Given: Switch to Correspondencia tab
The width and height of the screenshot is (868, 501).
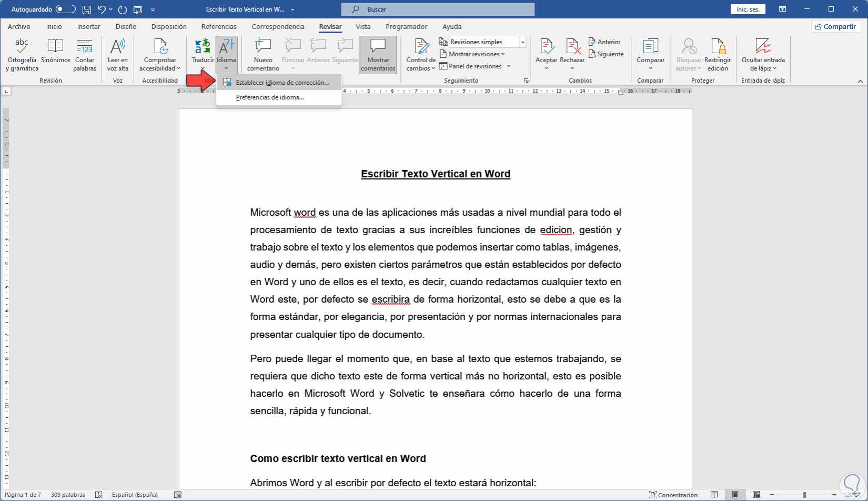Looking at the screenshot, I should point(278,26).
